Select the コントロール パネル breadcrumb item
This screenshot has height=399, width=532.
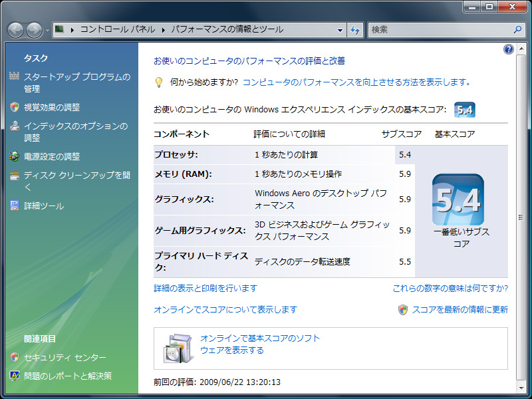(x=117, y=30)
